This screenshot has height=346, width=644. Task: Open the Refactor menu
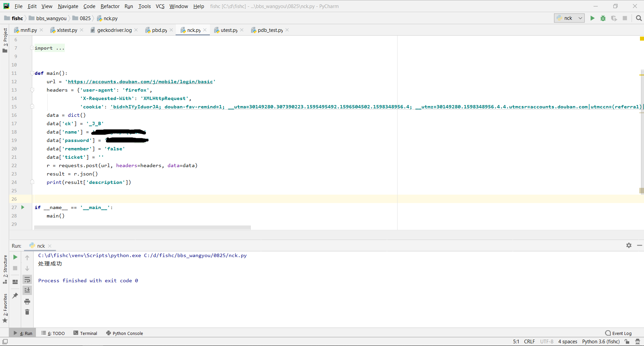[x=110, y=6]
